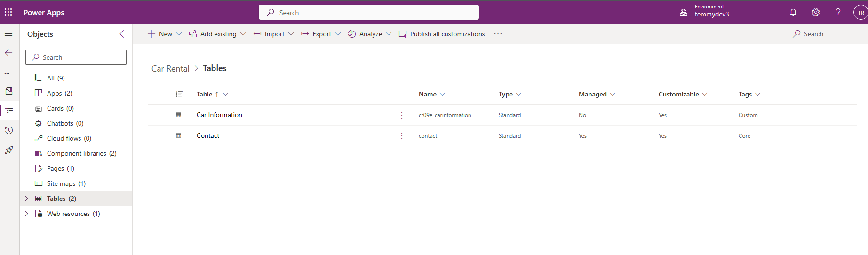This screenshot has width=868, height=255.
Task: Toggle the hamburger navigation menu
Action: tap(8, 34)
